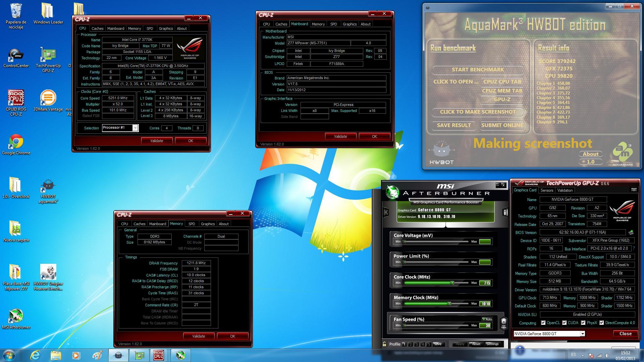Switch to MSI Afterburner taskbar button
This screenshot has height=362, width=644.
click(181, 355)
